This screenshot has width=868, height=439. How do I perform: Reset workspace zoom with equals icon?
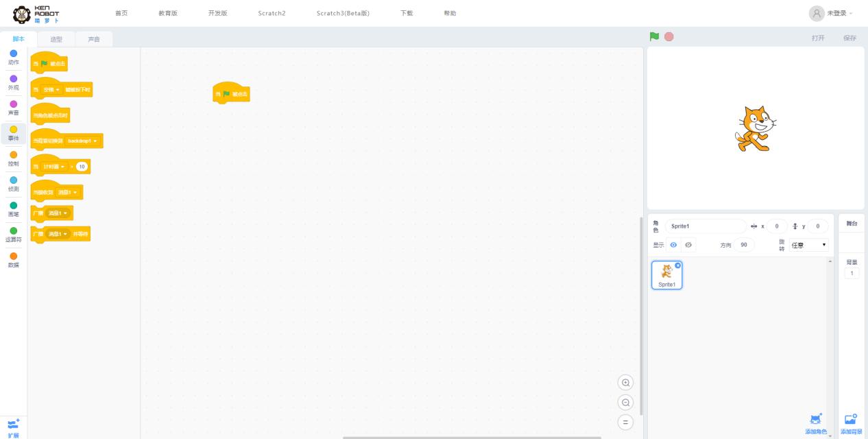point(625,423)
